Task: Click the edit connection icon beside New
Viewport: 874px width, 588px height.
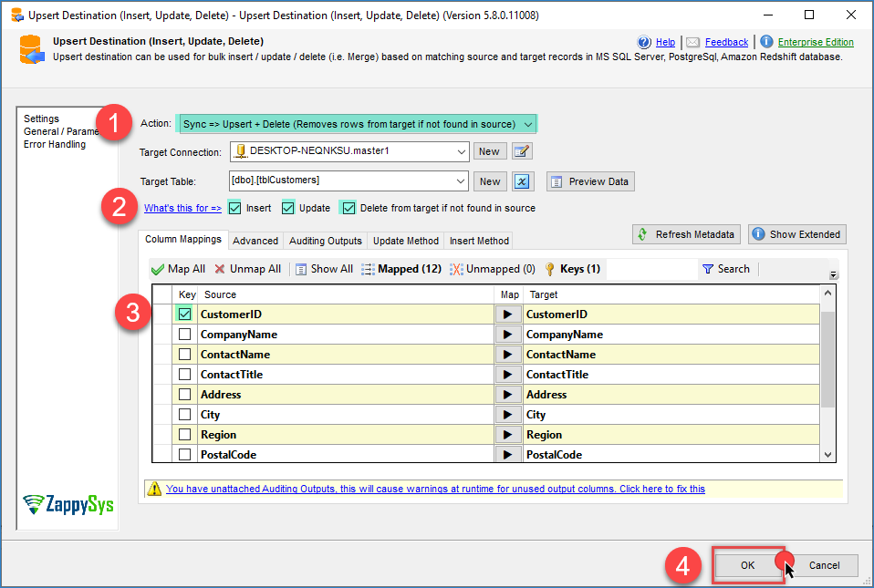Action: (522, 151)
